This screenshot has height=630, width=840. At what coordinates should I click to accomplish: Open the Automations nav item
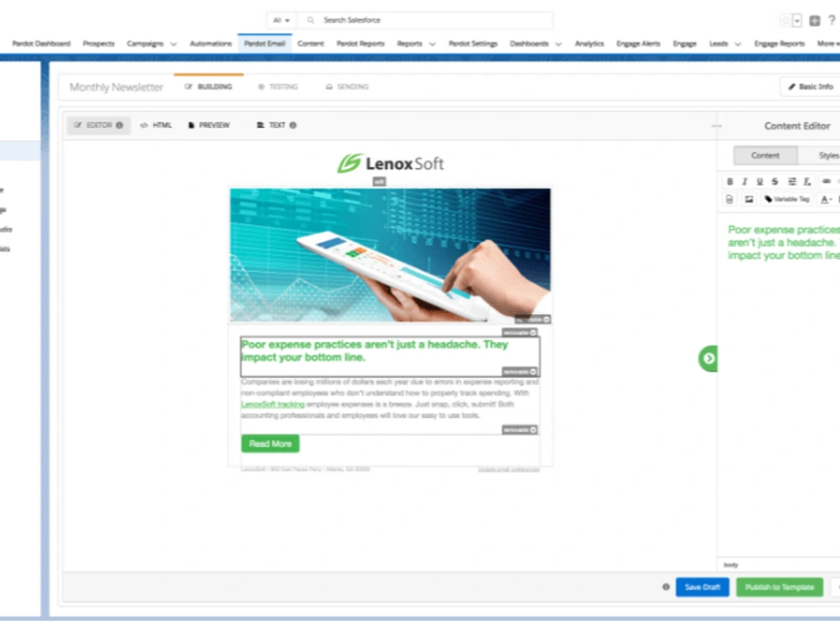pyautogui.click(x=211, y=44)
